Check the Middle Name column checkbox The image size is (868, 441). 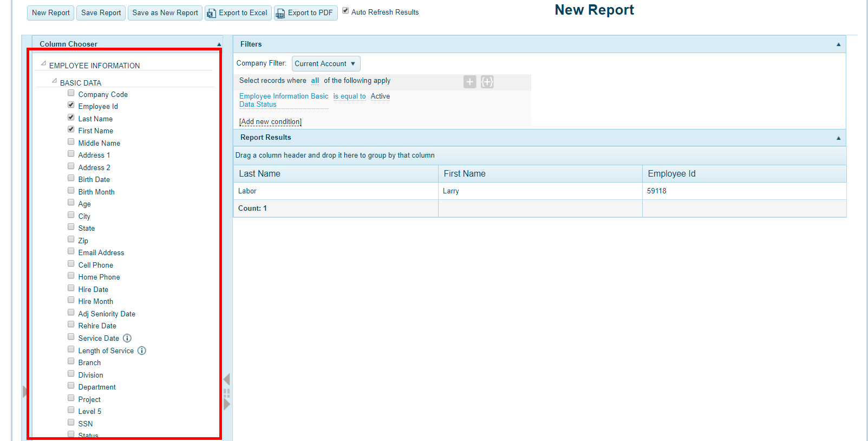pos(71,142)
